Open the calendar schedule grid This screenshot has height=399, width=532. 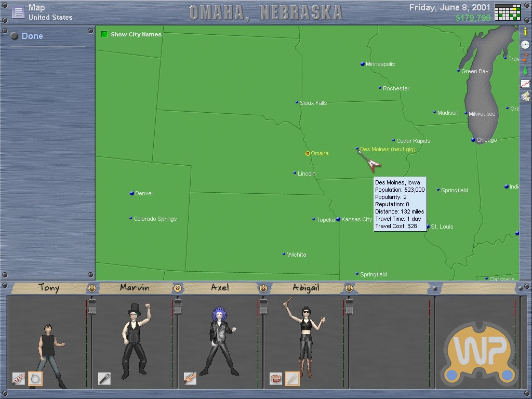point(507,12)
